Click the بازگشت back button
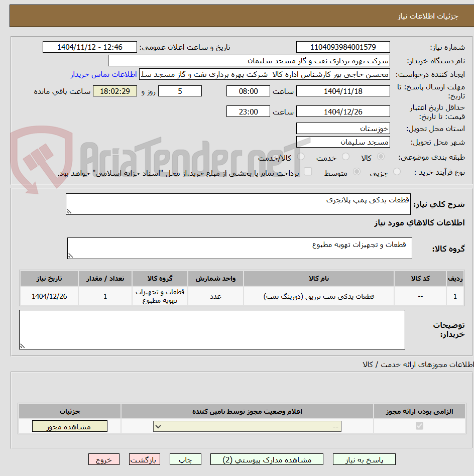 point(144,459)
